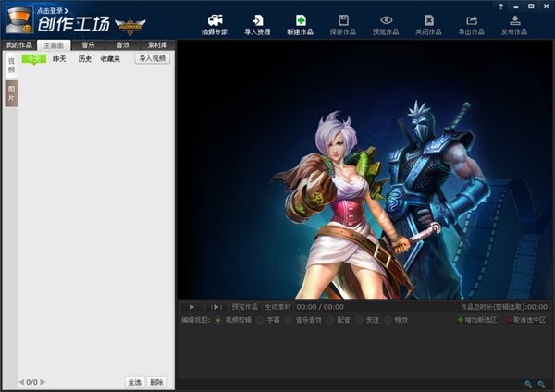Select 视频剪辑 edit view radio

218,320
